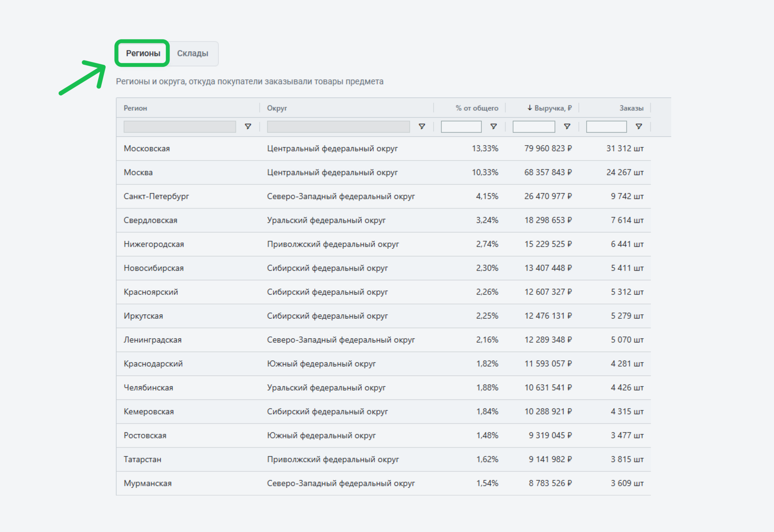Click filter icon for % от общего column
Viewport: 774px width, 532px height.
493,126
